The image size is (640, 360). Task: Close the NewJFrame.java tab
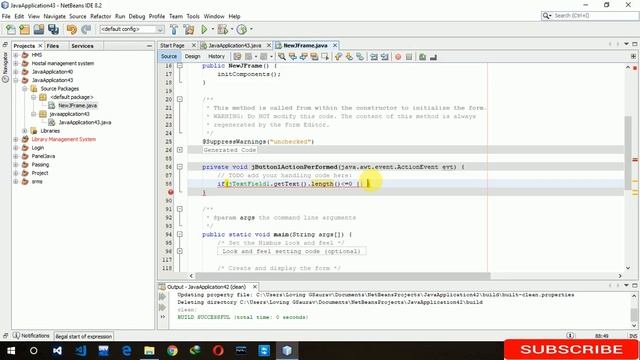point(335,45)
